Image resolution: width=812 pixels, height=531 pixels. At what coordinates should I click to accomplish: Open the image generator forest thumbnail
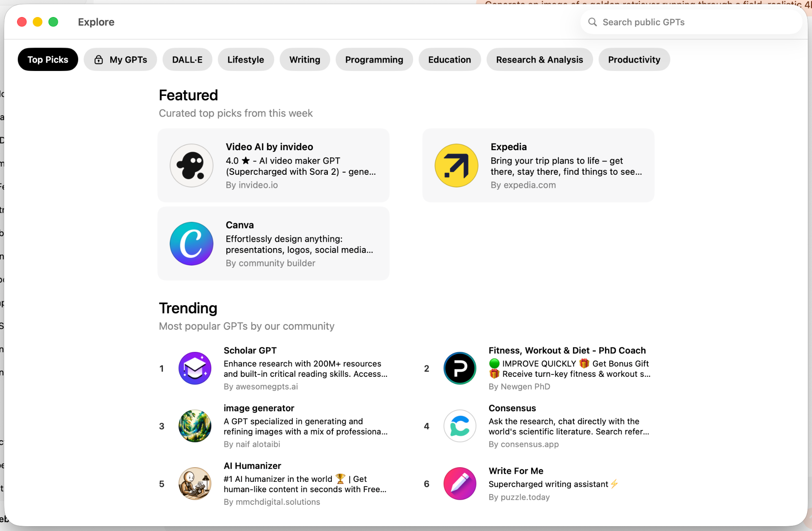195,426
